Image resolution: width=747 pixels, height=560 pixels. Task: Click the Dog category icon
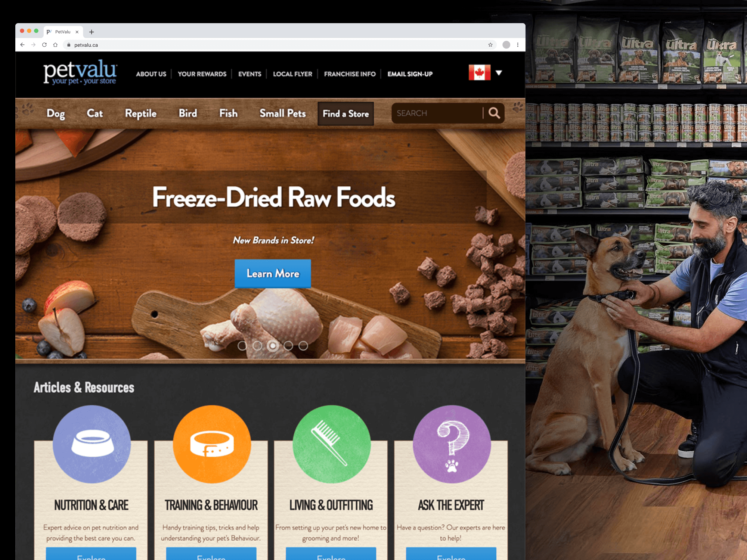tap(57, 113)
